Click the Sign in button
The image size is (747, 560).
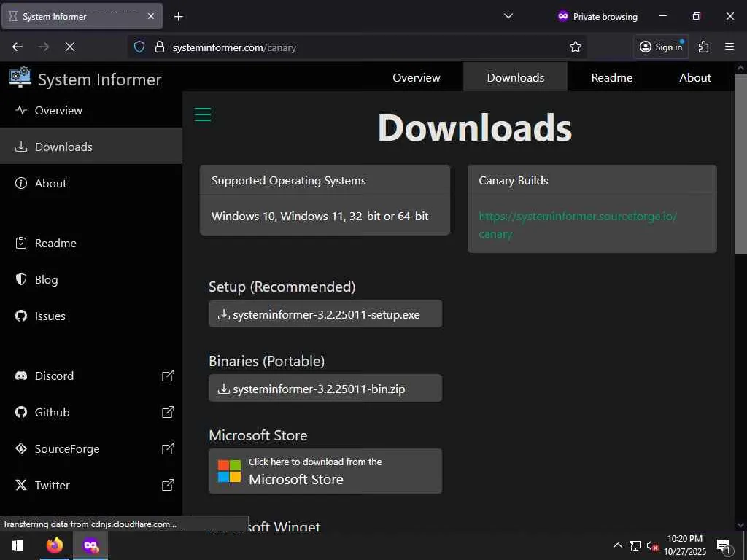click(x=661, y=47)
